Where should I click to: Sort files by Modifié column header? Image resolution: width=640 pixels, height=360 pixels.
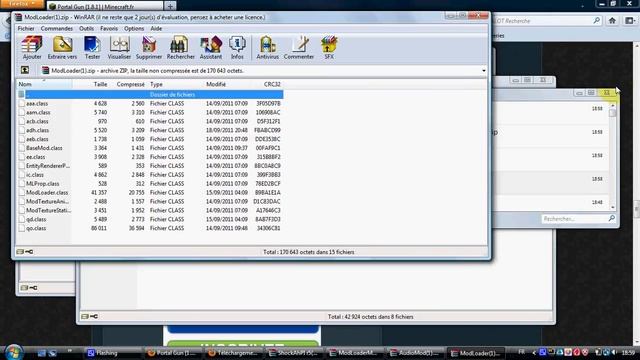pos(227,84)
